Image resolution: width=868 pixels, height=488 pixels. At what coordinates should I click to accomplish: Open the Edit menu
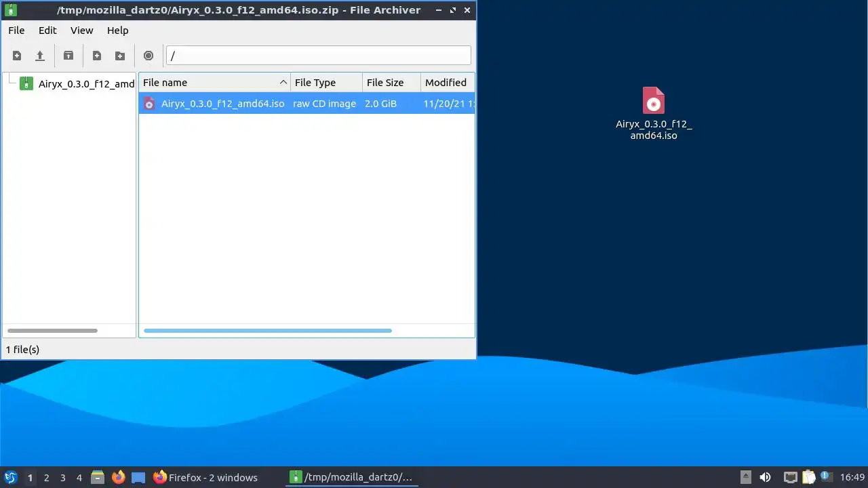[47, 30]
